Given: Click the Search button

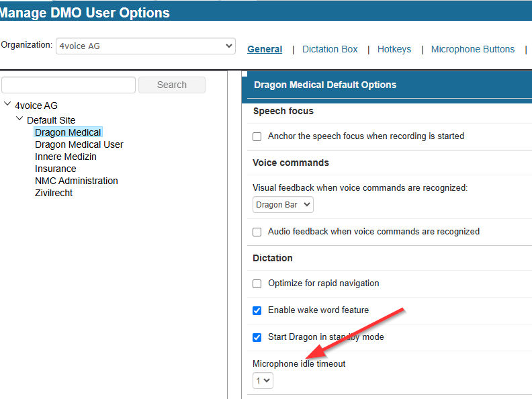Looking at the screenshot, I should (x=171, y=85).
